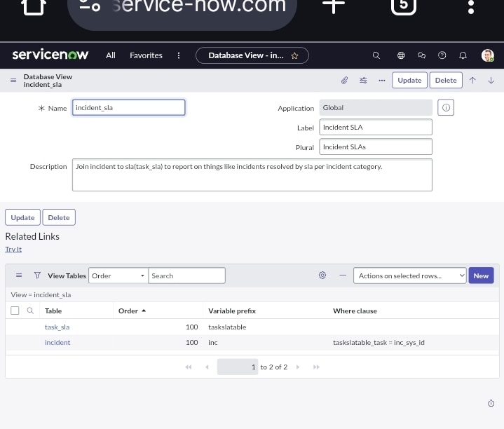Toggle the favorite star in the header pill

[294, 55]
